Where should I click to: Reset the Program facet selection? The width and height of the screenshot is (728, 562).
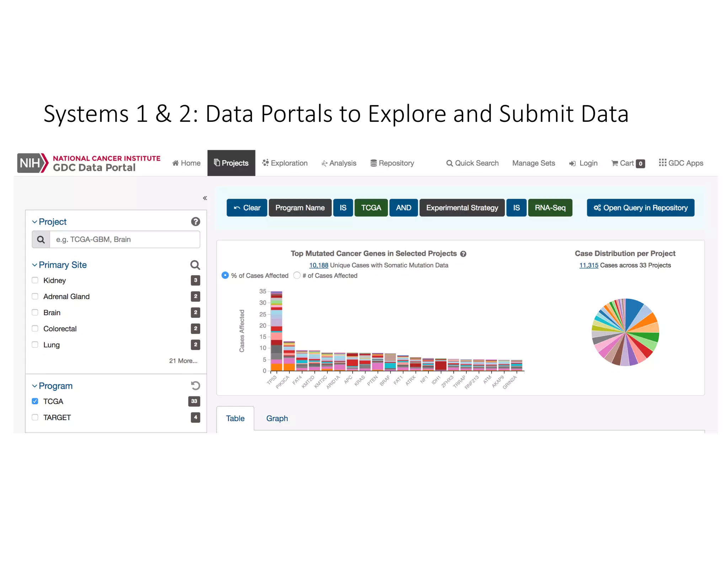point(195,385)
